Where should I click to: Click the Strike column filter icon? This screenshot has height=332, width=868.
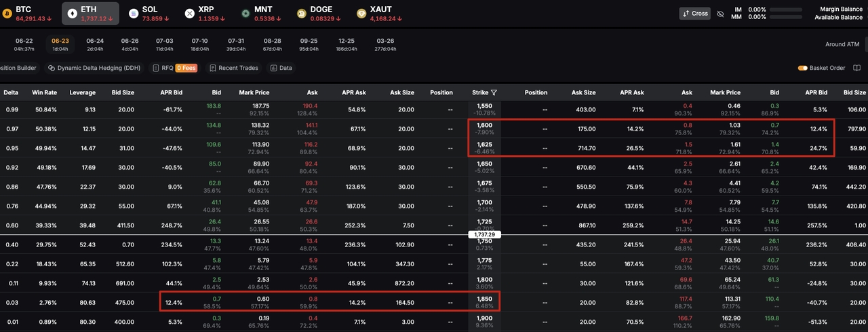point(494,92)
